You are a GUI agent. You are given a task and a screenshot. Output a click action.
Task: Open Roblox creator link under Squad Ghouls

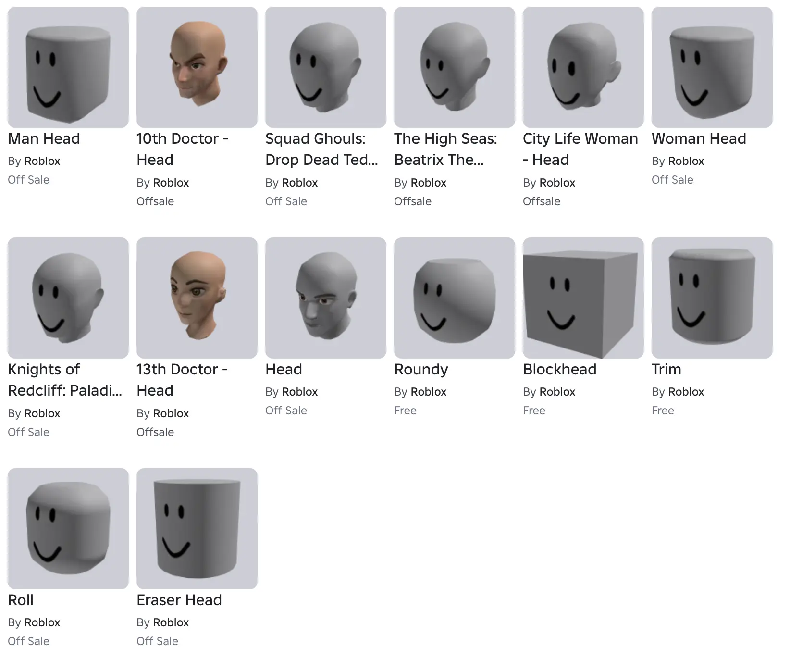pos(300,183)
